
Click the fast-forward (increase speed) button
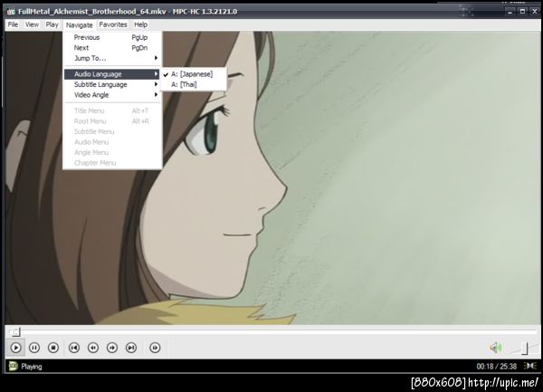[112, 348]
